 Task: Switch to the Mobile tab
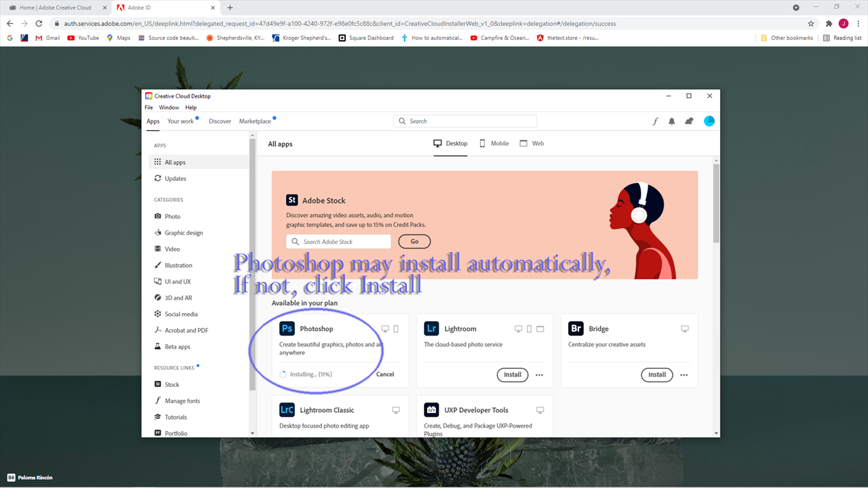click(x=494, y=144)
